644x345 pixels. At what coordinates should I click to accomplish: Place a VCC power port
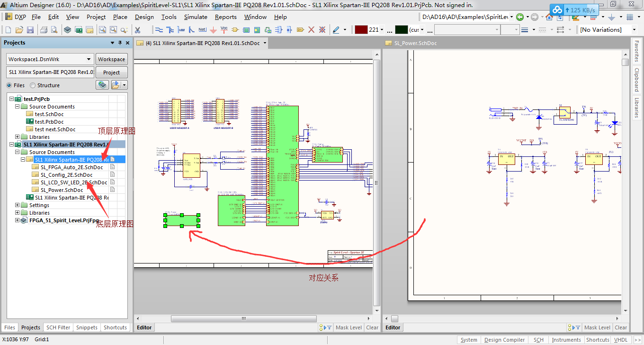224,30
